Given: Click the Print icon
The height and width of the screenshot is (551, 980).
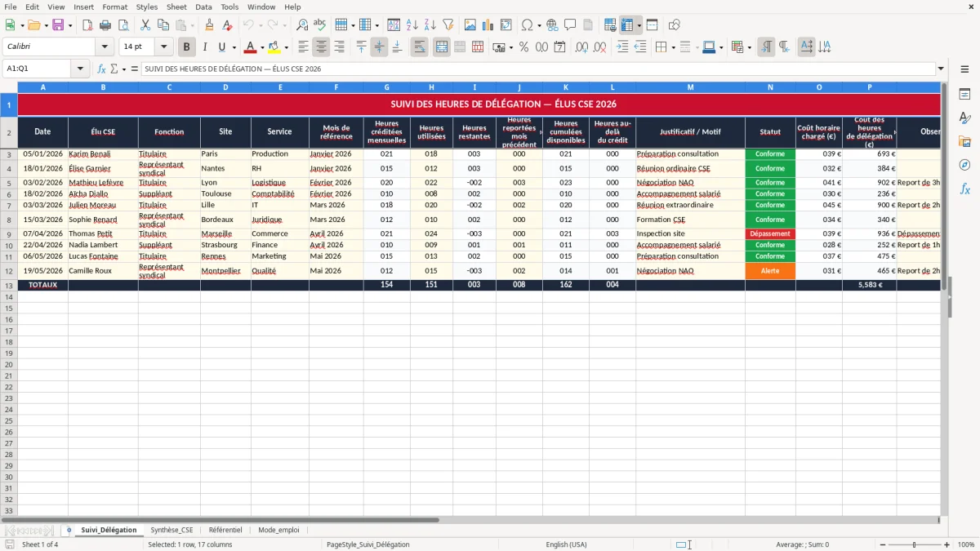Looking at the screenshot, I should pos(105,25).
